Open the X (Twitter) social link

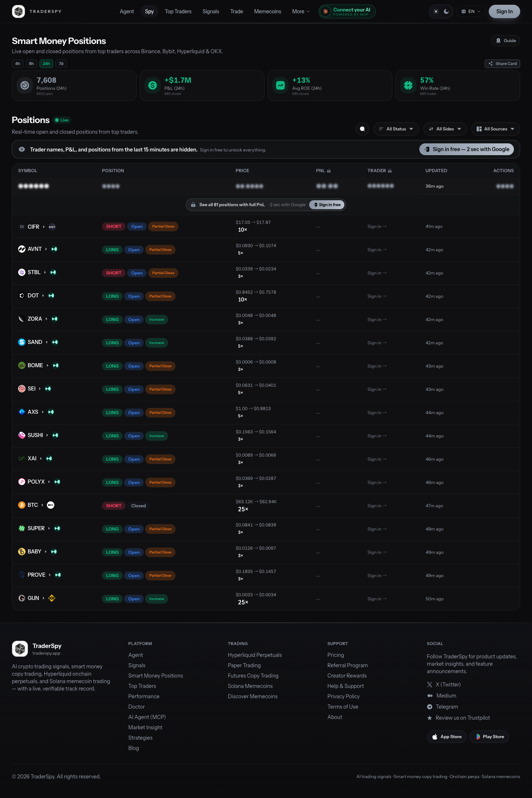click(x=444, y=685)
